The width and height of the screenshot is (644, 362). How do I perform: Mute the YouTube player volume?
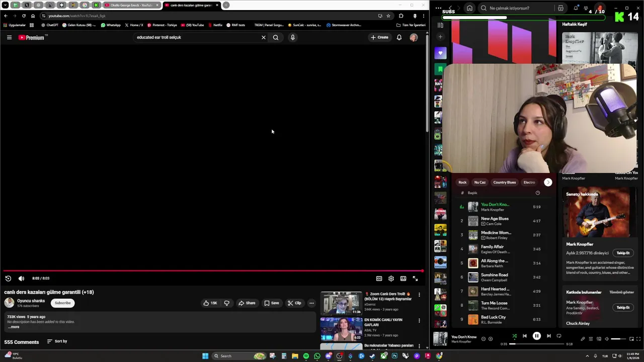pyautogui.click(x=21, y=278)
